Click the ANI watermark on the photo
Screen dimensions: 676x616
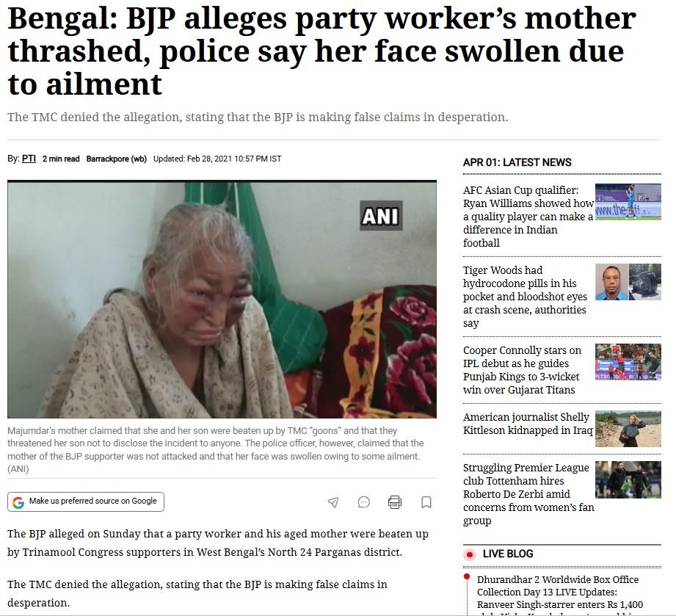pyautogui.click(x=381, y=216)
